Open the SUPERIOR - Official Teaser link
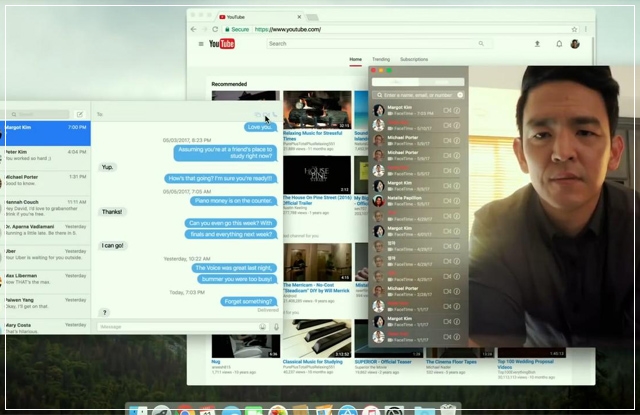The image size is (640, 415). (x=383, y=362)
